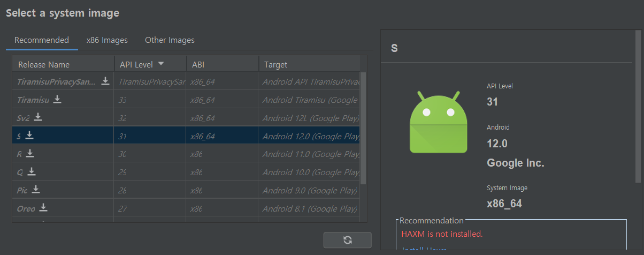The width and height of the screenshot is (644, 255).
Task: Select the Android 10.0 (Google Play) target cell
Action: pyautogui.click(x=310, y=172)
